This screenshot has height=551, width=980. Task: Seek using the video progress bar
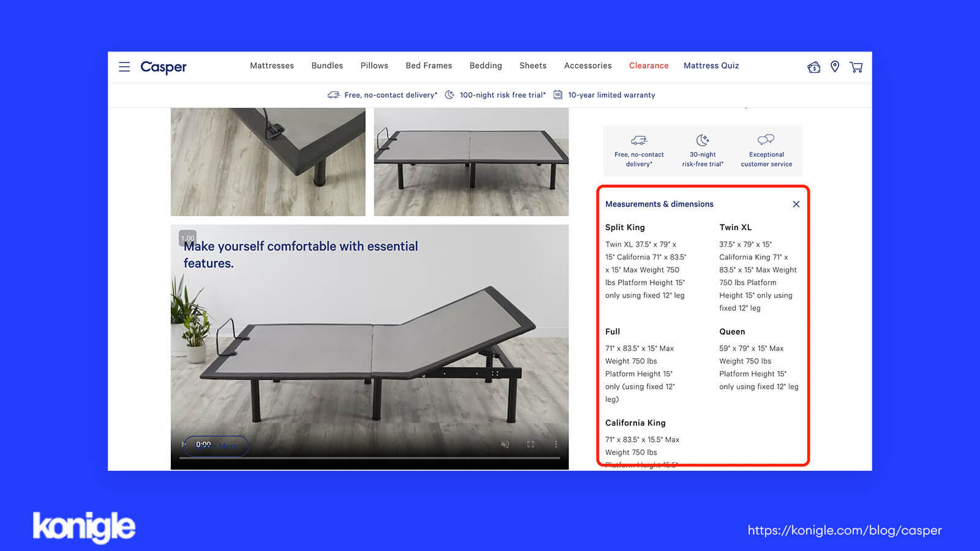[x=369, y=458]
